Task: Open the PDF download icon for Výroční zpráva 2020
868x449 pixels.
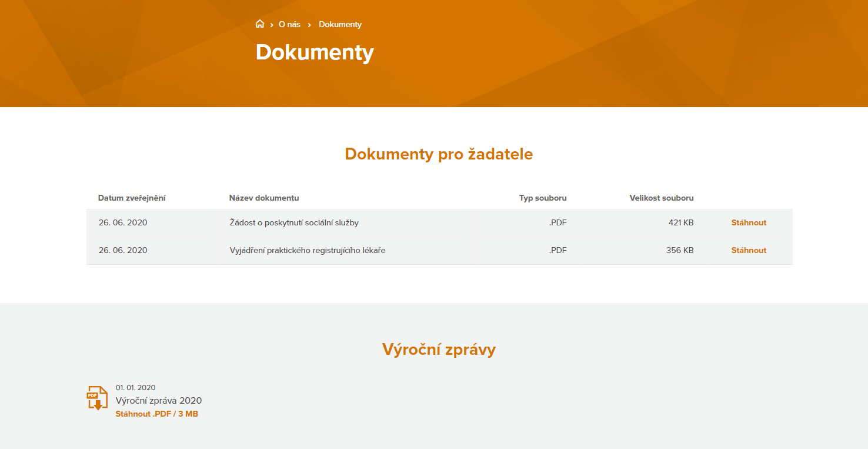Action: pos(97,398)
